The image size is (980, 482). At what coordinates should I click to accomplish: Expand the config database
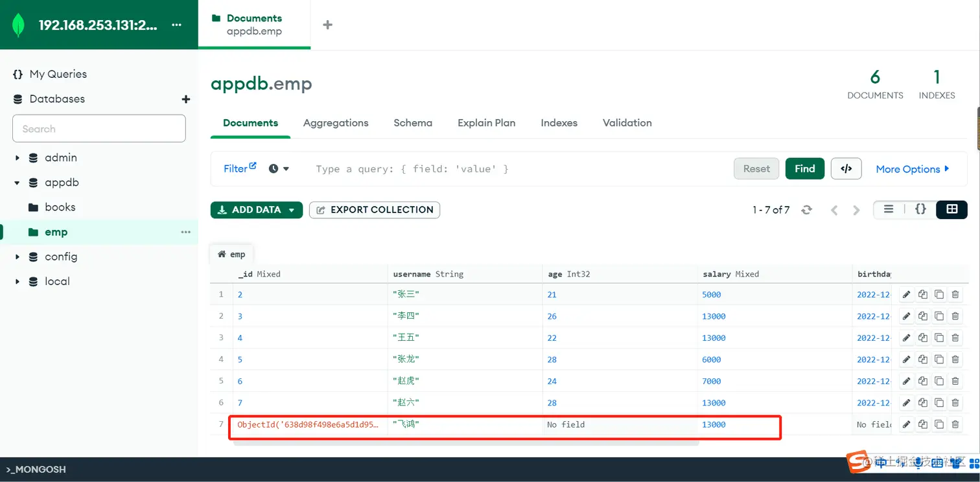(x=17, y=257)
